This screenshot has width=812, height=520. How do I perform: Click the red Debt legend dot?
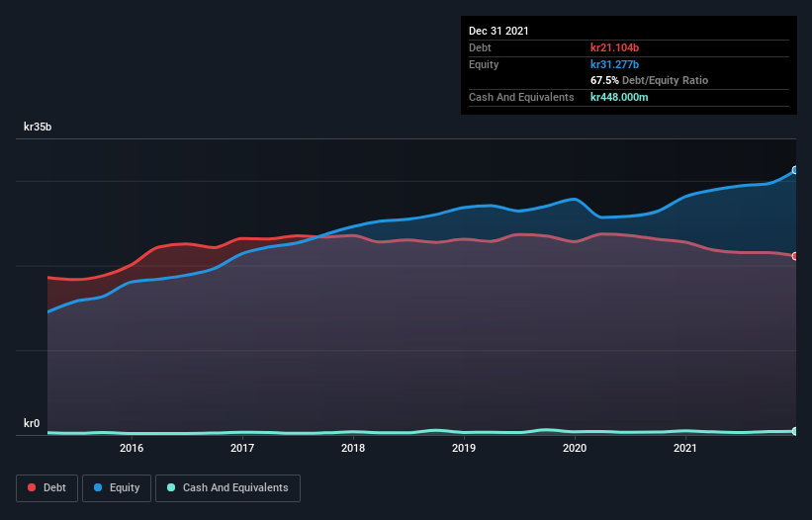coord(32,487)
